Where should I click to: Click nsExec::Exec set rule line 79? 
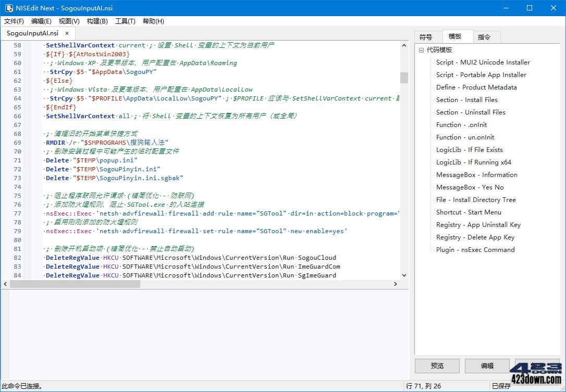[x=196, y=231]
